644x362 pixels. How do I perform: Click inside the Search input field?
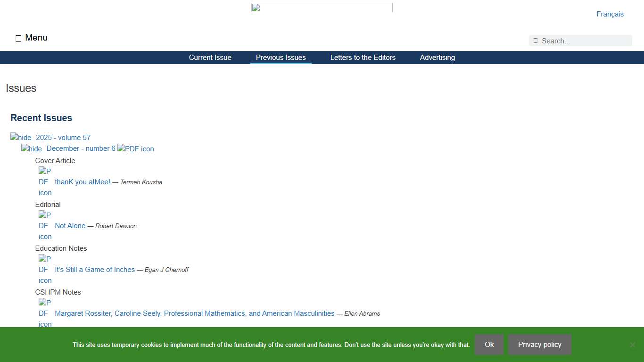(585, 41)
